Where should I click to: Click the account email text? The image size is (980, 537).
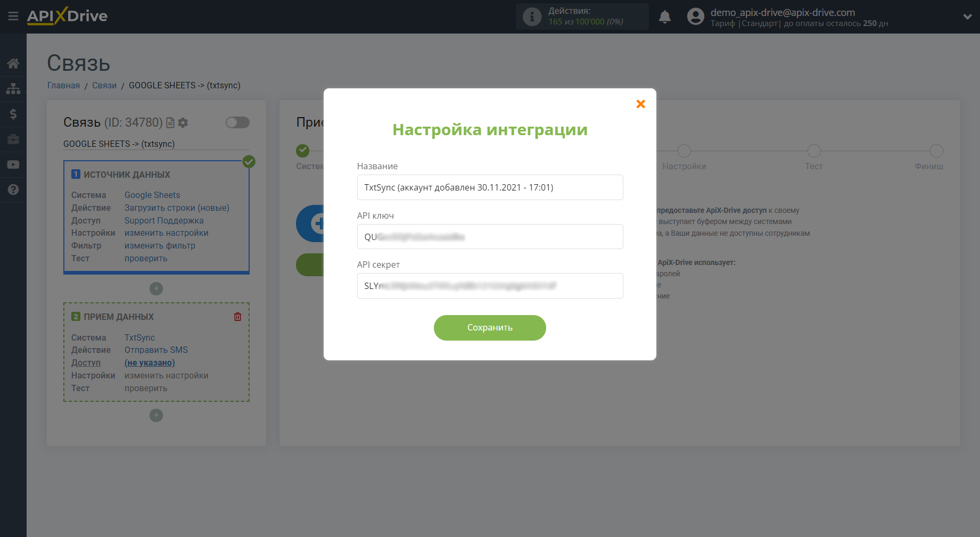[783, 12]
